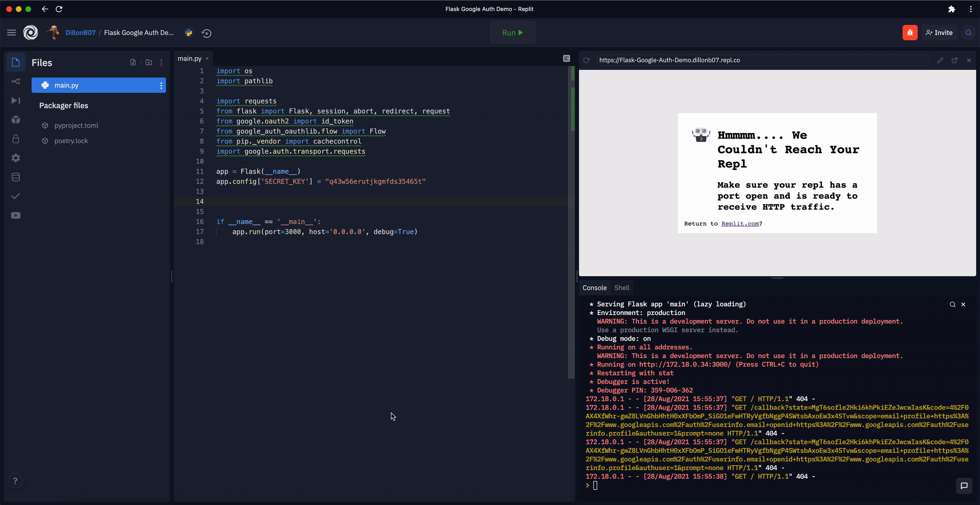
Task: Switch to the Shell tab
Action: (622, 288)
